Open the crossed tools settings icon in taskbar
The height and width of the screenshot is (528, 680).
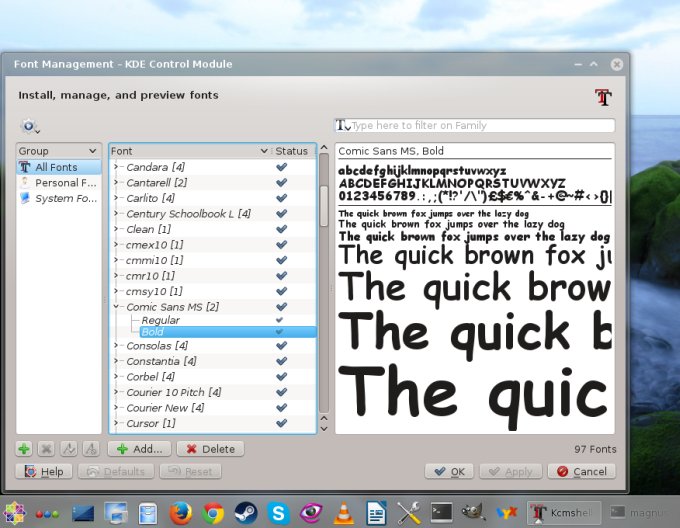[409, 513]
